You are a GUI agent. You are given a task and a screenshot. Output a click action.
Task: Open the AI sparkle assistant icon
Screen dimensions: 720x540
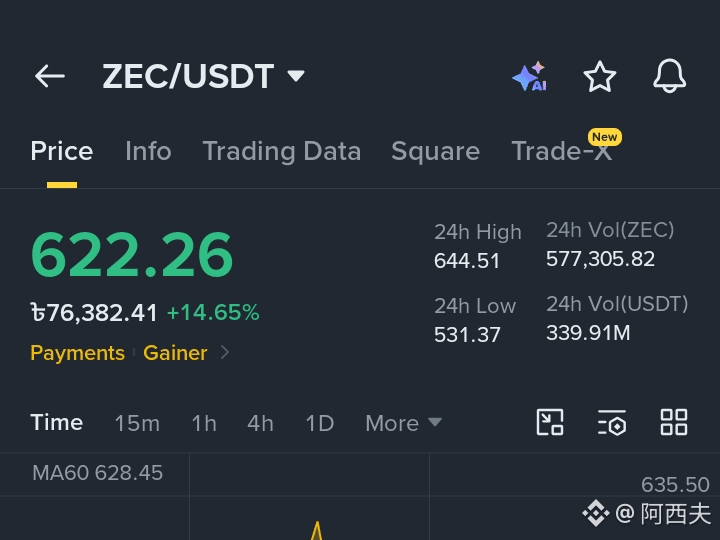[x=530, y=76]
